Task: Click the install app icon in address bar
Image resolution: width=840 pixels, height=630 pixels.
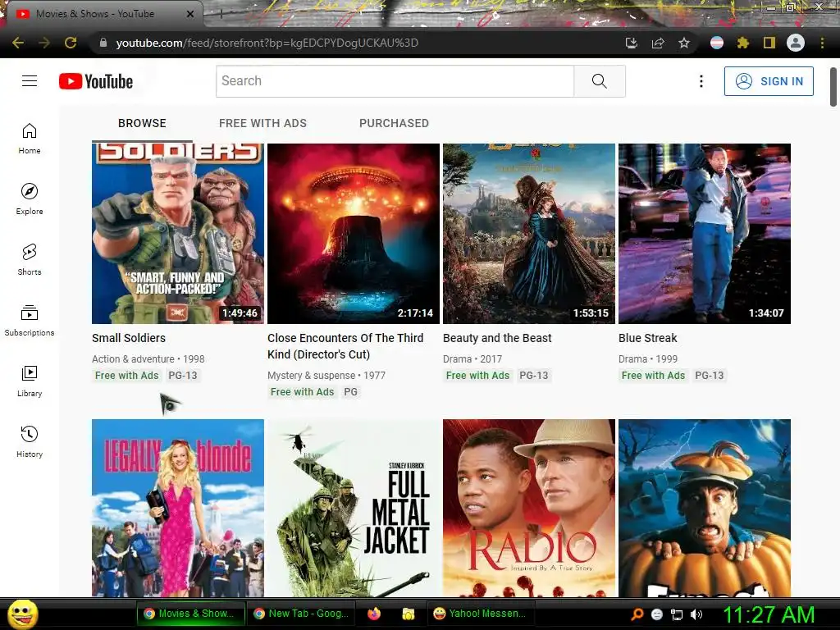Action: (x=632, y=43)
